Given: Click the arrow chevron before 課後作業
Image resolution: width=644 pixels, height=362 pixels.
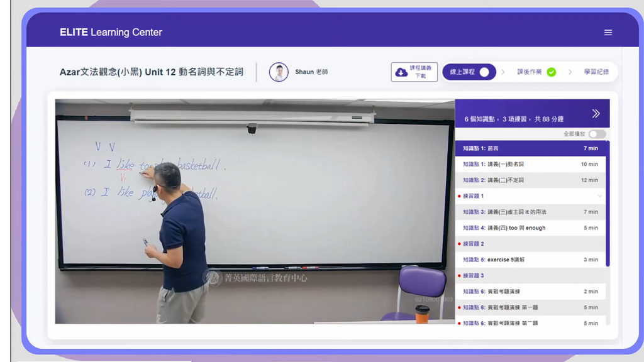Looking at the screenshot, I should (x=502, y=72).
